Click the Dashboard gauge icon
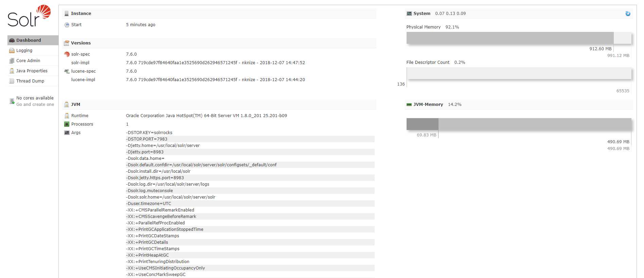This screenshot has height=278, width=644. pyautogui.click(x=12, y=40)
